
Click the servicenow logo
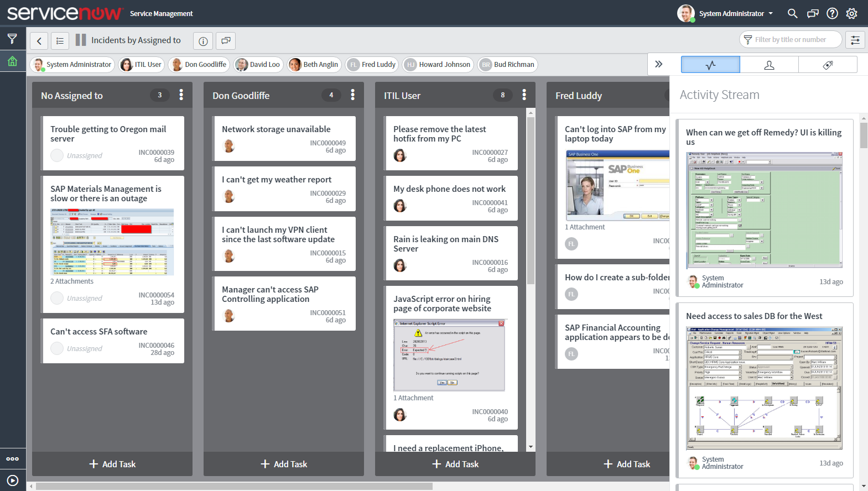coord(64,13)
